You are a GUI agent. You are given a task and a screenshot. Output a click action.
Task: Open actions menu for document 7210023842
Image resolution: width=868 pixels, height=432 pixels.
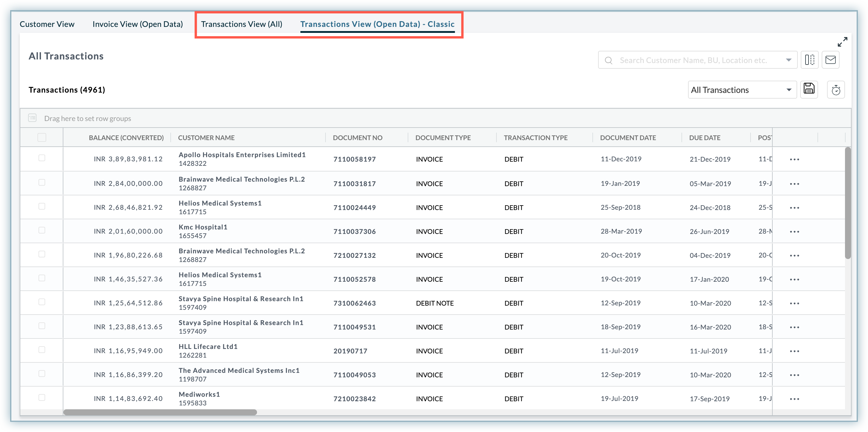pyautogui.click(x=794, y=399)
